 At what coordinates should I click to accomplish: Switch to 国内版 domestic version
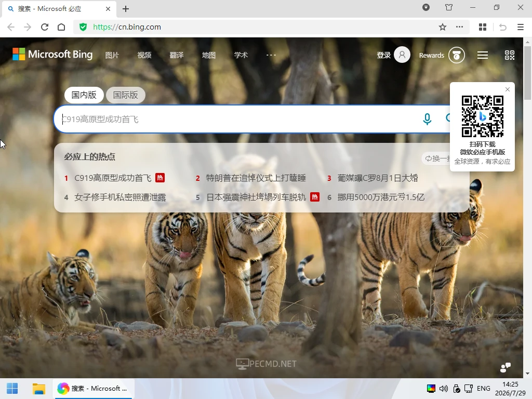tap(84, 95)
